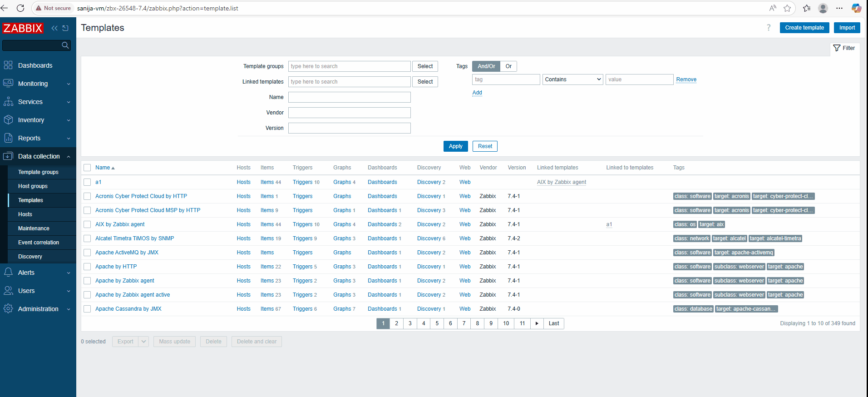This screenshot has width=868, height=397.
Task: Open Host groups in the sidebar
Action: 33,186
